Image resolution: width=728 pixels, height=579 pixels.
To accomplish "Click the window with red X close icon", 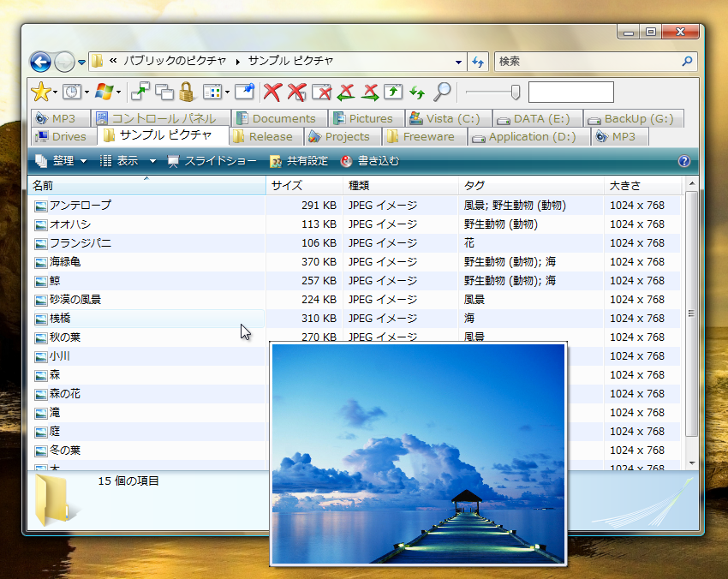I will [x=322, y=92].
